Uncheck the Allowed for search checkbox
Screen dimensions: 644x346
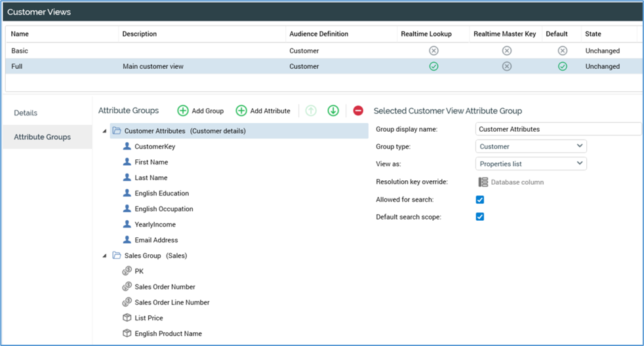coord(480,199)
